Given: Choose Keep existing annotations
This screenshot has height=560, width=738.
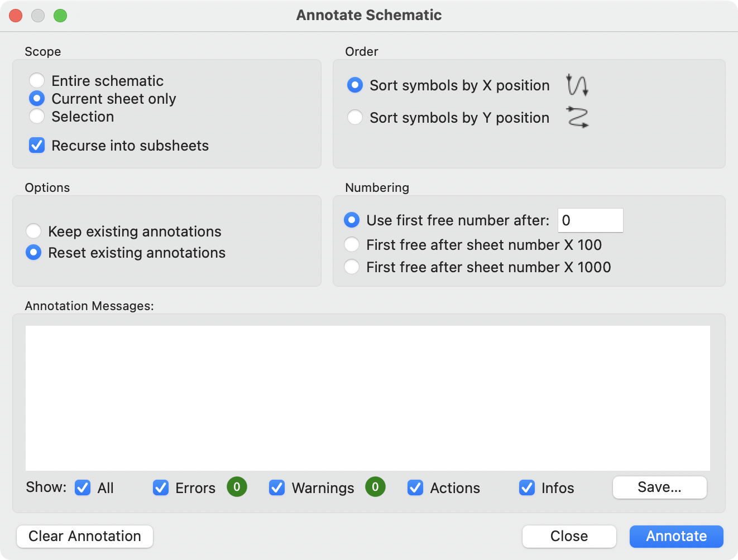Looking at the screenshot, I should click(33, 231).
